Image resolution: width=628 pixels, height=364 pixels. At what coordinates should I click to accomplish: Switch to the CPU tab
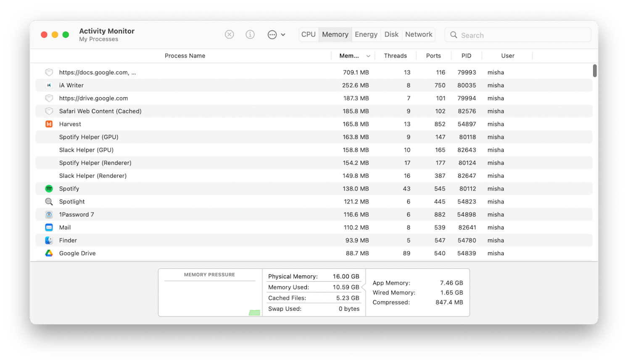[x=309, y=34]
